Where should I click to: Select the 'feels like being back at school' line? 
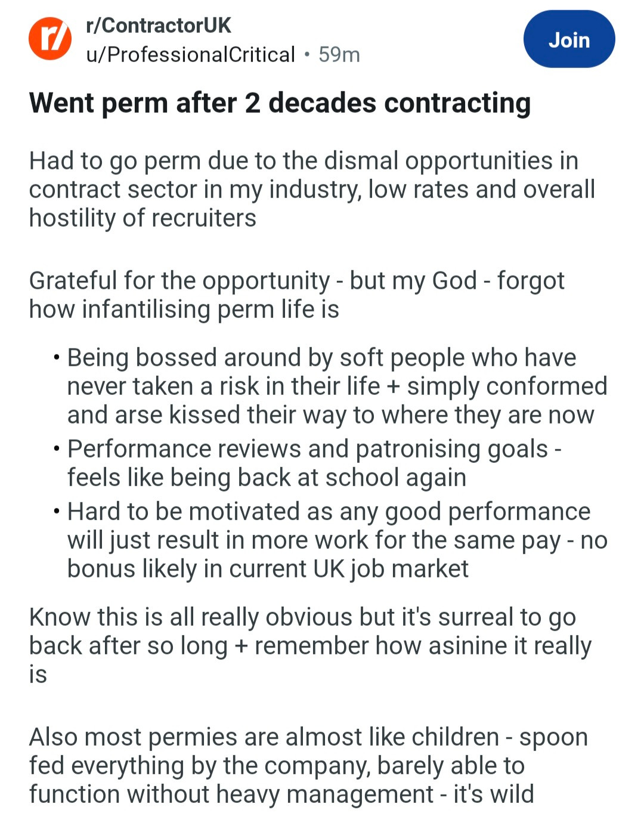click(x=267, y=477)
